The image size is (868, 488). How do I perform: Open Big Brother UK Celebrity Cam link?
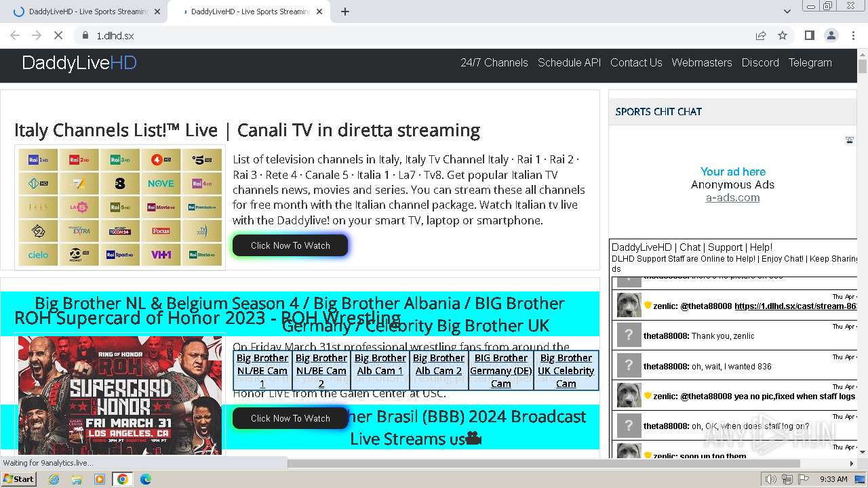tap(566, 370)
